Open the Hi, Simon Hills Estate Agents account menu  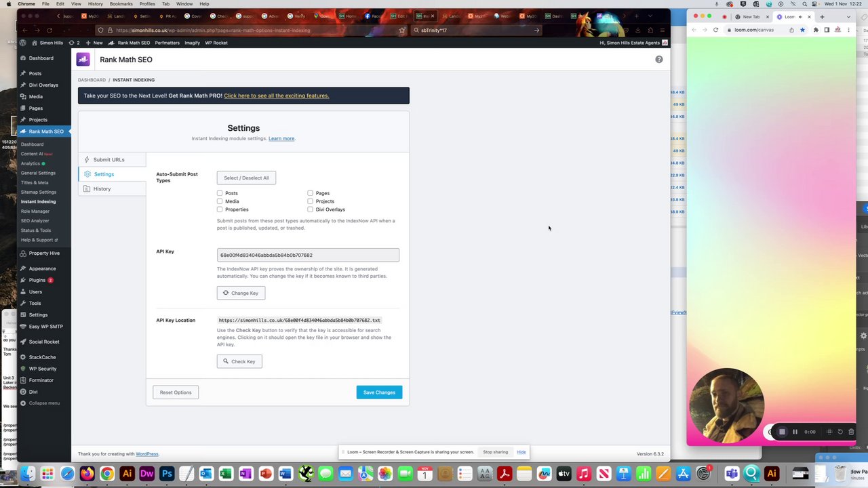tap(633, 43)
